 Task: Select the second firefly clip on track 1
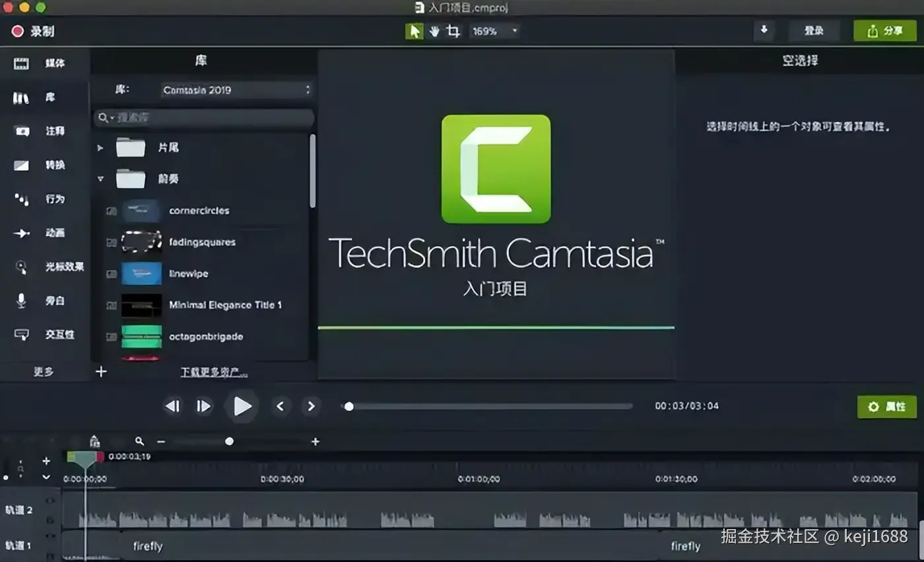pyautogui.click(x=789, y=546)
